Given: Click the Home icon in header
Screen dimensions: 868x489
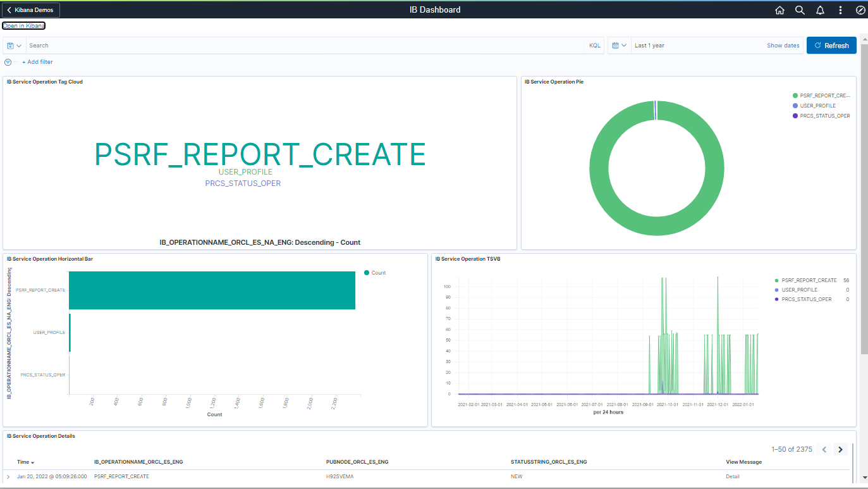Looking at the screenshot, I should click(x=779, y=10).
